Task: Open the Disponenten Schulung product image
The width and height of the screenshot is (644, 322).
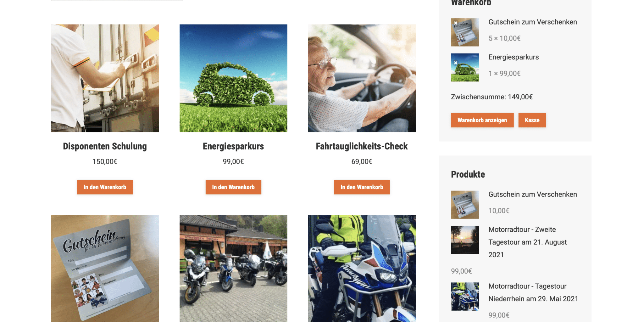Action: click(x=105, y=78)
